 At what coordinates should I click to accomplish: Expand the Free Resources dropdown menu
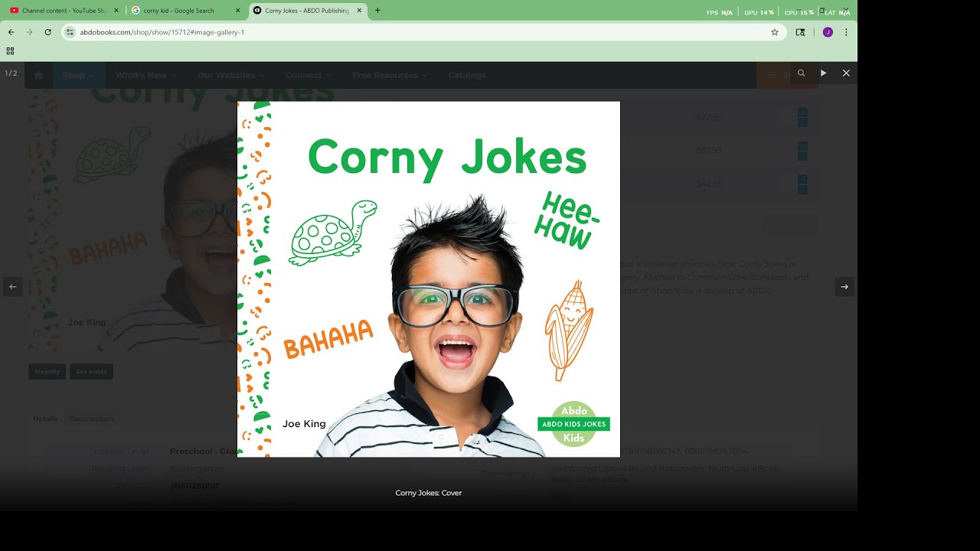[x=390, y=75]
